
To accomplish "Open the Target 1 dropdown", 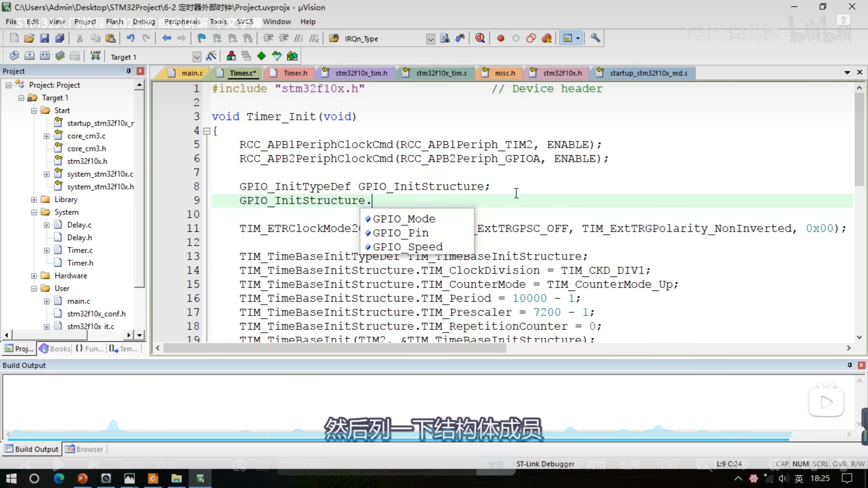I will tap(196, 57).
